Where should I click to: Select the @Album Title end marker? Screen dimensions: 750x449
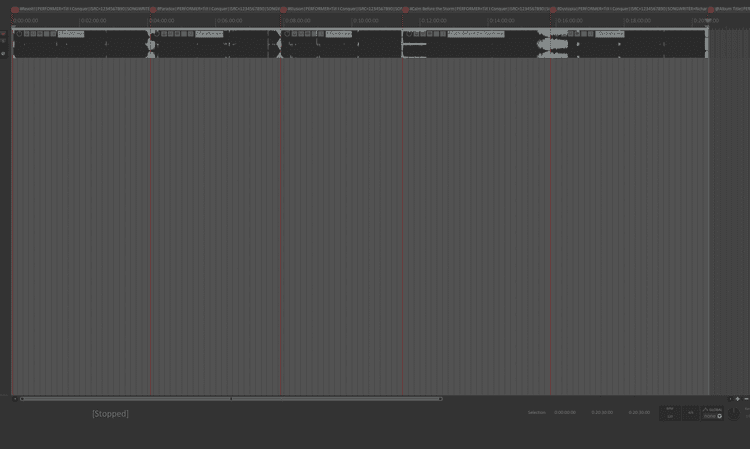711,10
